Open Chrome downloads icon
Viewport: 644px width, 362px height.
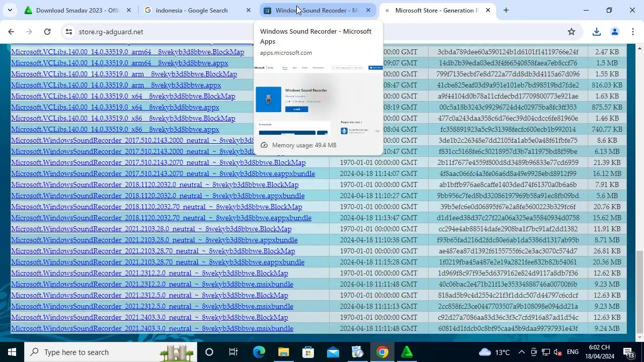[x=597, y=32]
